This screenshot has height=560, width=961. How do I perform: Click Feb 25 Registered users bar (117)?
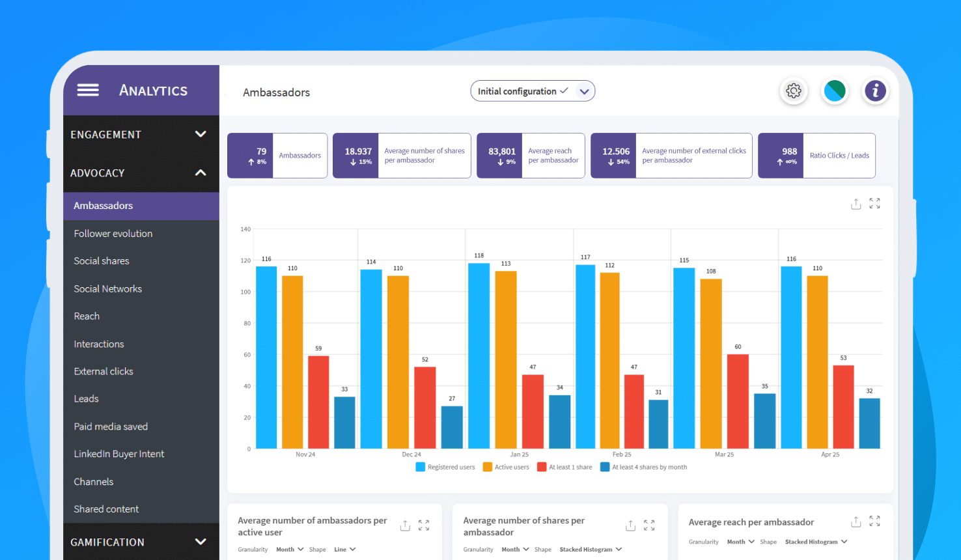coord(585,357)
